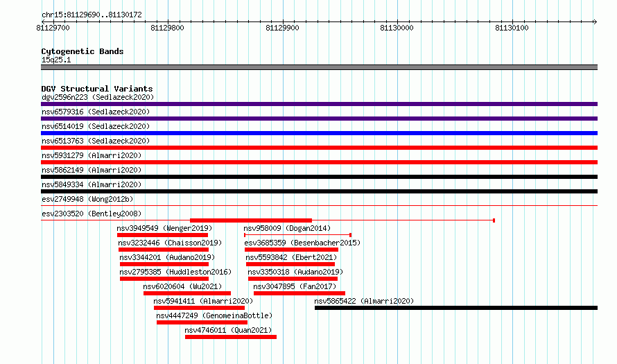
Task: Click the nsv2795385 (Huddleston2016) label
Action: coord(175,272)
